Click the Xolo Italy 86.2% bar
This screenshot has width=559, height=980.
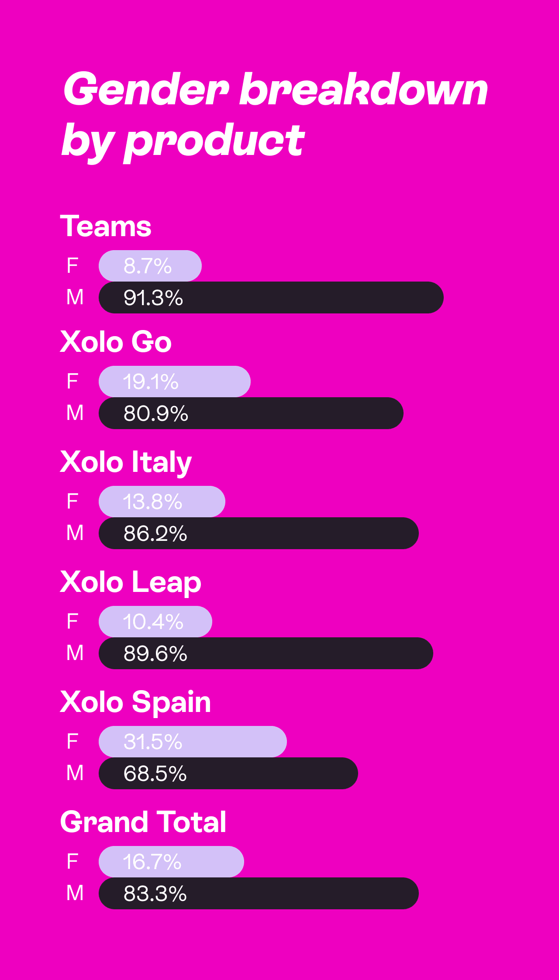click(259, 533)
